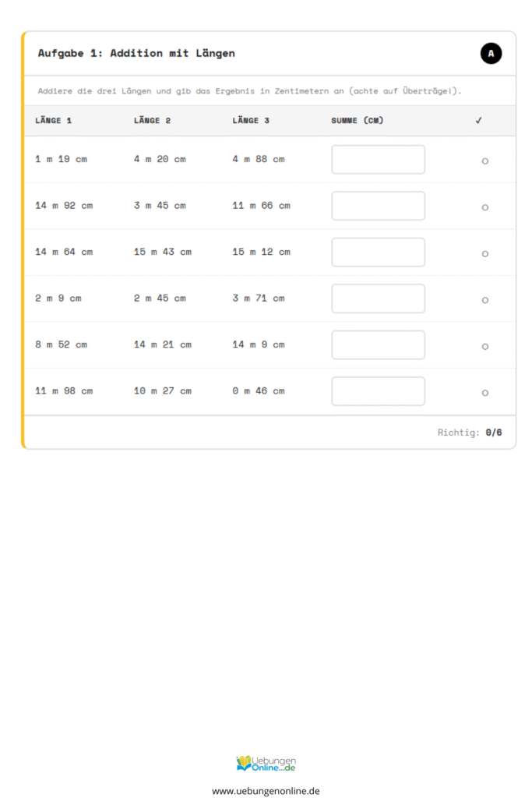Screen dimensions: 532x798
Task: Click the black circular A badge
Action: click(491, 54)
